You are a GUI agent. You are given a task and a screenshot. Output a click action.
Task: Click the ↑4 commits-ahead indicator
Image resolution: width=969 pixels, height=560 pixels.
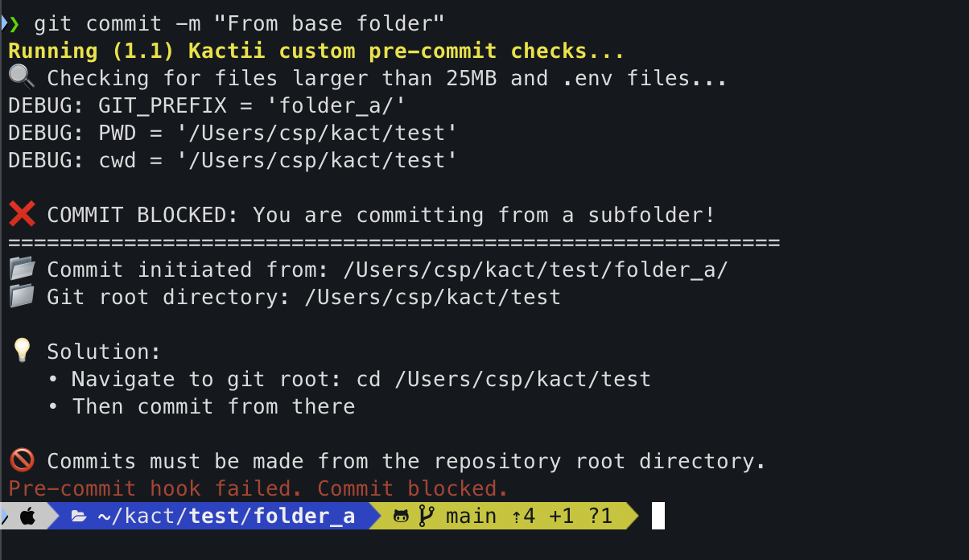(x=523, y=516)
